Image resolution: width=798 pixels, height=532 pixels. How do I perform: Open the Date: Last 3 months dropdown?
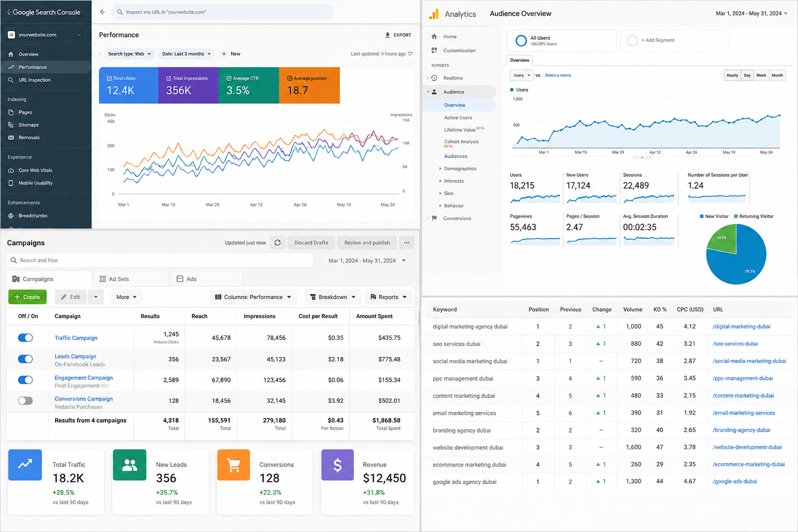[x=187, y=54]
